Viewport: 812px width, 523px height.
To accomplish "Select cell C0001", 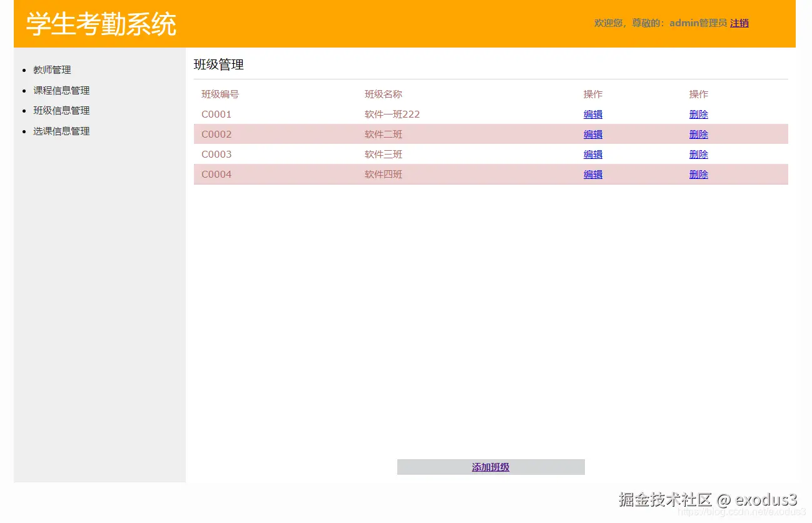I will pos(216,114).
